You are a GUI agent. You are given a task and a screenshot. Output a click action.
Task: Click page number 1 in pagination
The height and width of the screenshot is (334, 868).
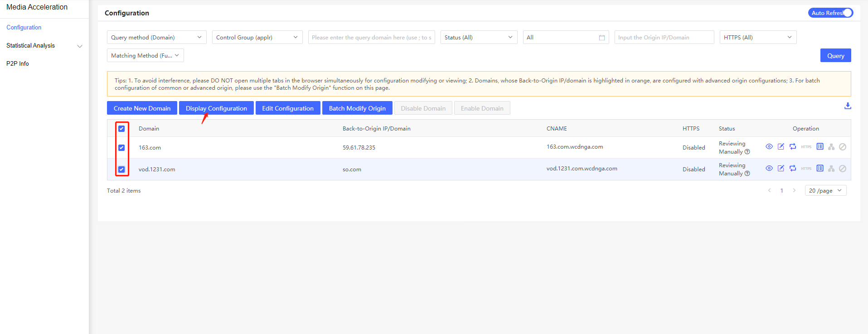781,190
